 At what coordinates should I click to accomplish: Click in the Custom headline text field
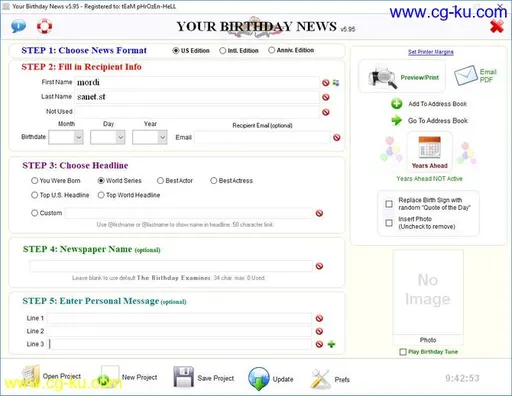[189, 213]
